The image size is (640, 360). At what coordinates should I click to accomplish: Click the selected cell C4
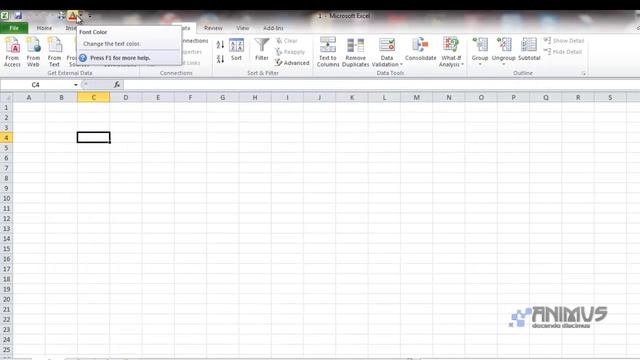pos(93,138)
